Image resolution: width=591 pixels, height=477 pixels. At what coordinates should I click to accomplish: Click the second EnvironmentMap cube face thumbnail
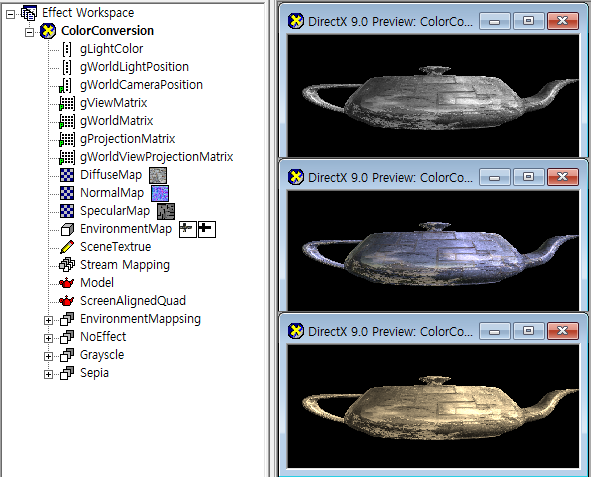(x=207, y=229)
